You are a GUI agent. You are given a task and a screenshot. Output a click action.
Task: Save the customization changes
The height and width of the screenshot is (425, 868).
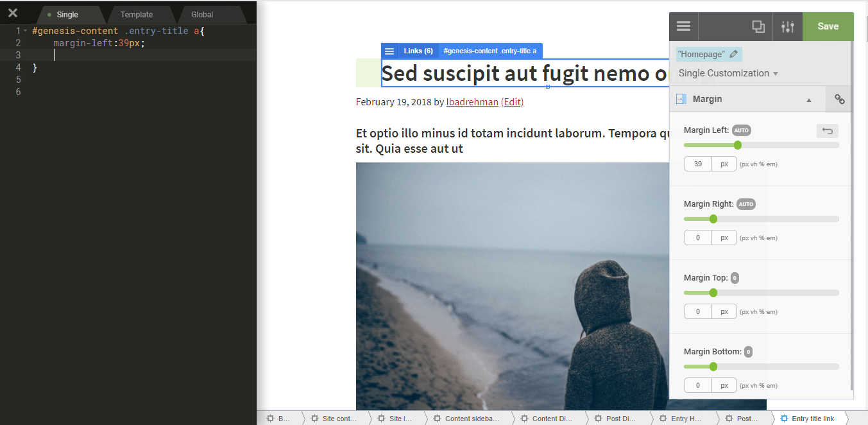pos(828,26)
